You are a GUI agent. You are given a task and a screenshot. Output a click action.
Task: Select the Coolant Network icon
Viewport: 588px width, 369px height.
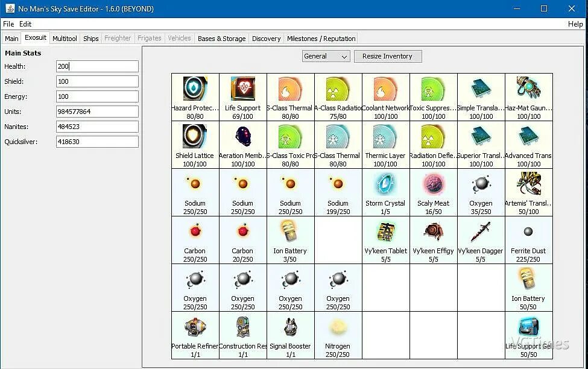(x=385, y=89)
